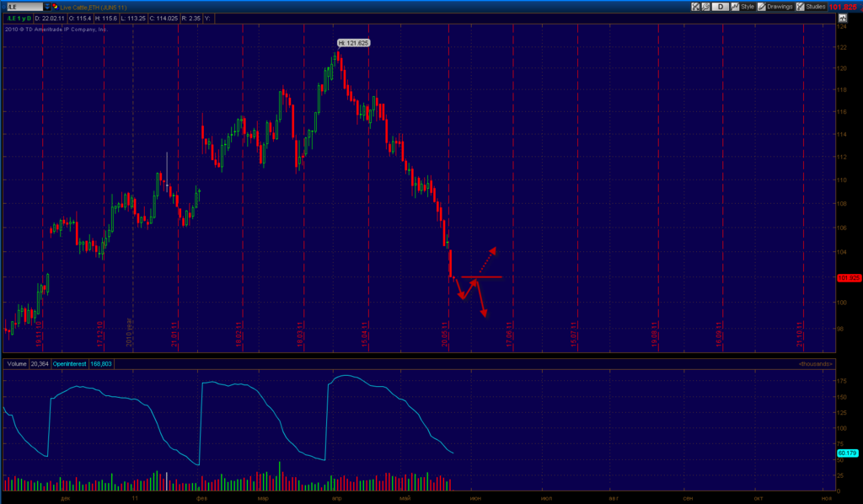This screenshot has width=863, height=504.
Task: Click the open interest value '168,803'
Action: click(101, 364)
